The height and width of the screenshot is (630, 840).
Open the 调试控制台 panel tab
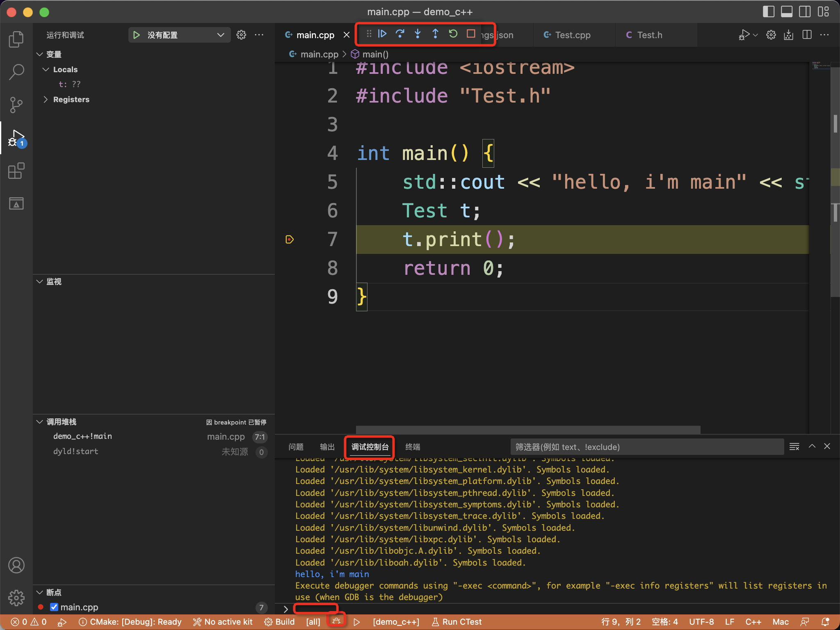[x=370, y=447]
